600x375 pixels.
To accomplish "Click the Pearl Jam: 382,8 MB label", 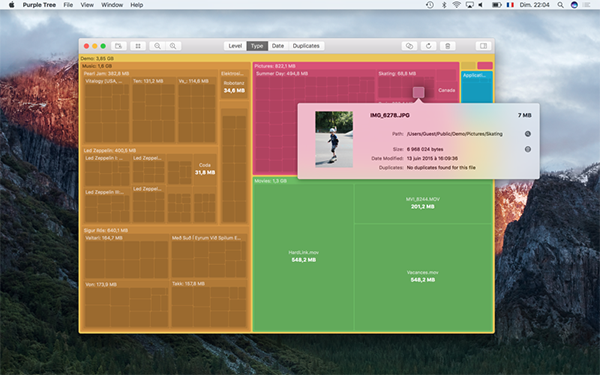I will click(106, 73).
